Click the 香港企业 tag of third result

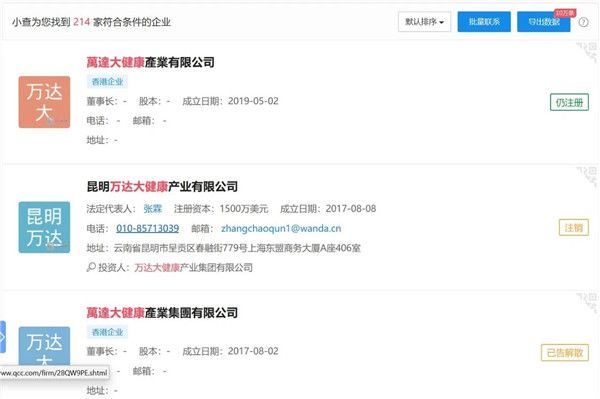108,332
